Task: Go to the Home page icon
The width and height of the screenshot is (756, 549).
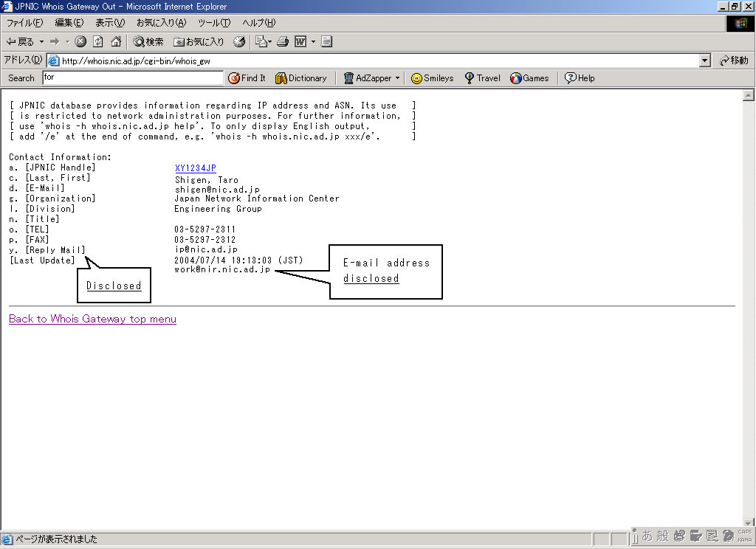Action: tap(116, 42)
